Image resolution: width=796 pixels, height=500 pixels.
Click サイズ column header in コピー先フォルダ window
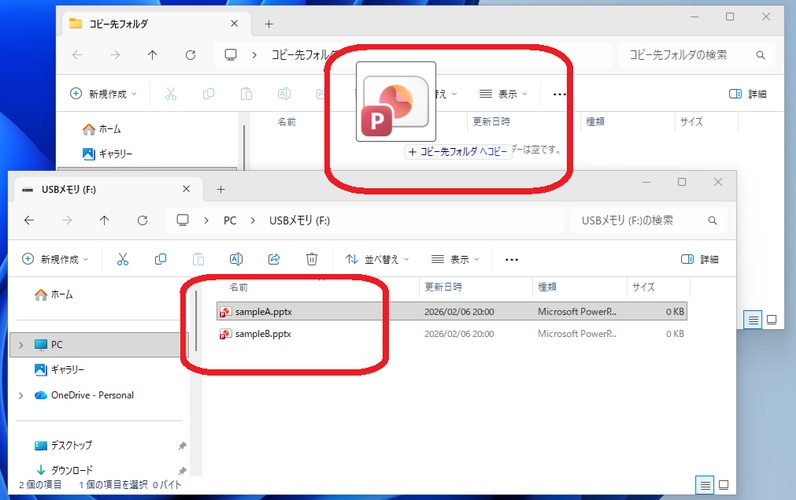click(691, 122)
